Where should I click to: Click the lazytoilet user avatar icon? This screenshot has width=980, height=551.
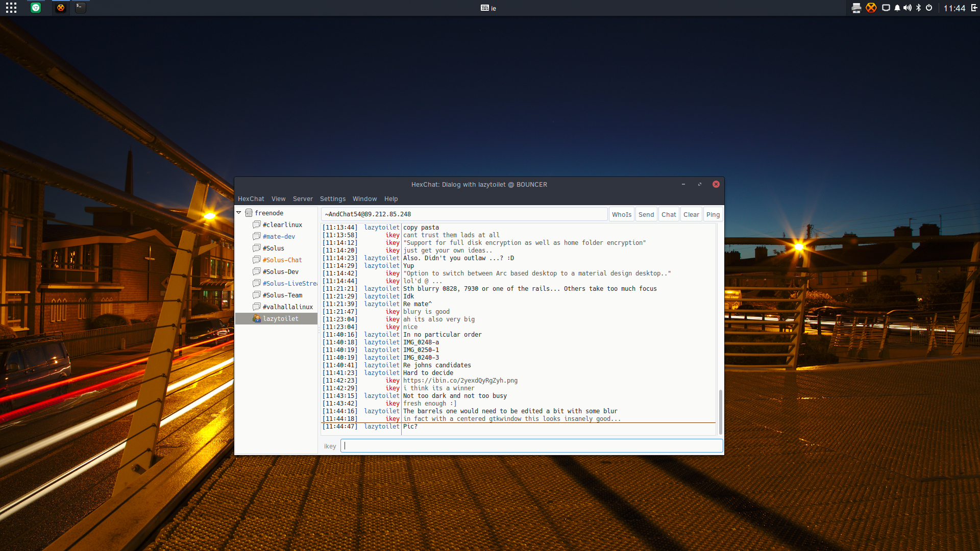257,318
